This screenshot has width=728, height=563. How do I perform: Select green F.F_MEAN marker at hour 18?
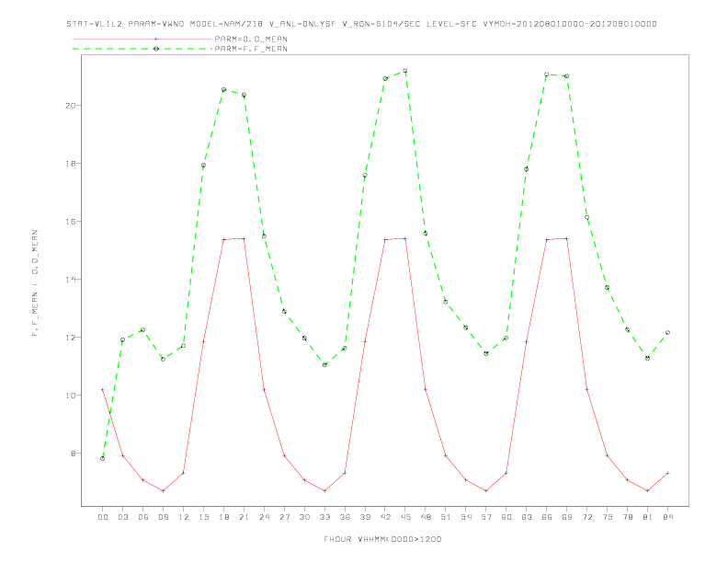point(223,89)
